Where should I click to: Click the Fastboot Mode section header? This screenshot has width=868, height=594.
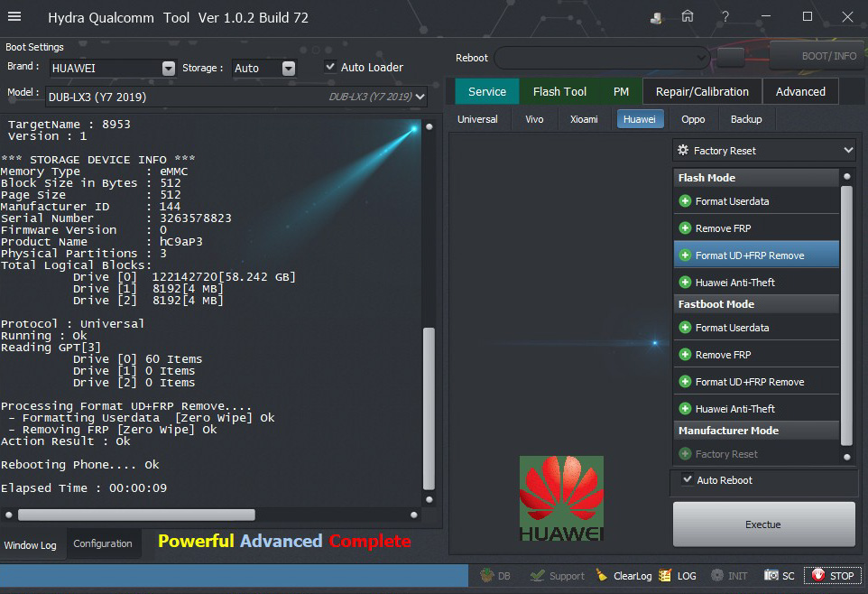point(756,304)
